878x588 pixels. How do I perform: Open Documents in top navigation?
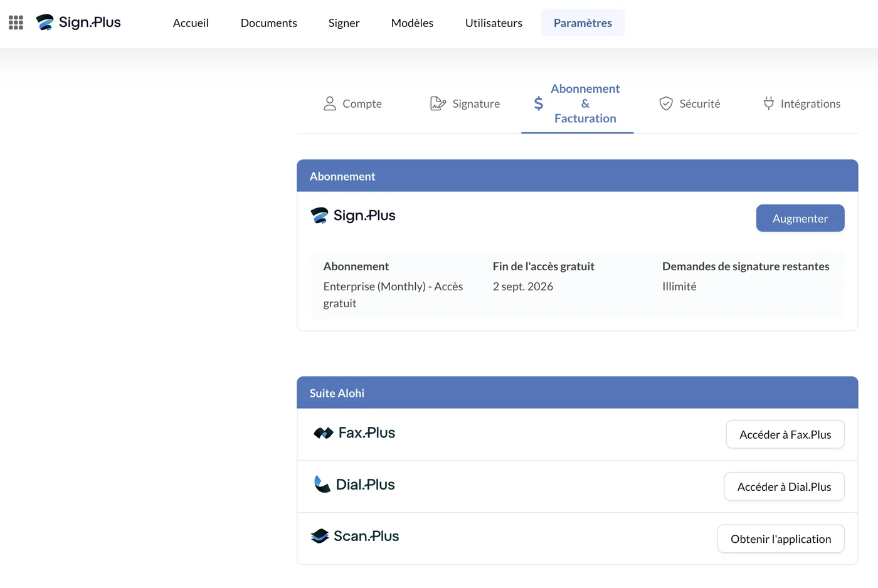269,23
